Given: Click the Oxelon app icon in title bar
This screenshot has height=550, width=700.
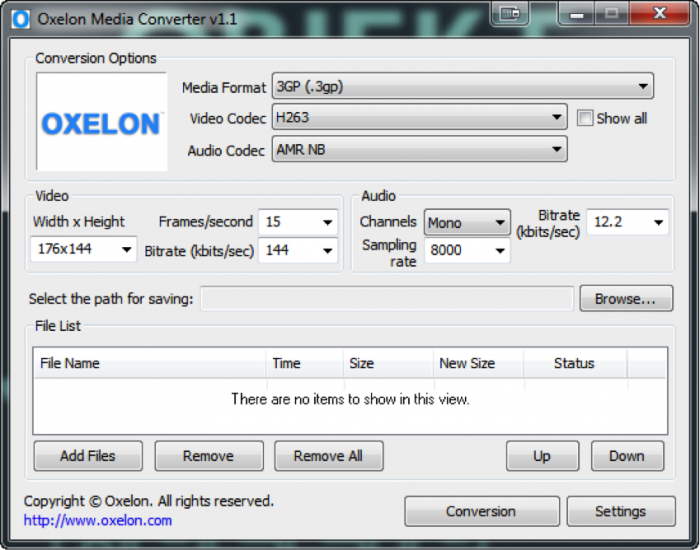Looking at the screenshot, I should pos(21,20).
